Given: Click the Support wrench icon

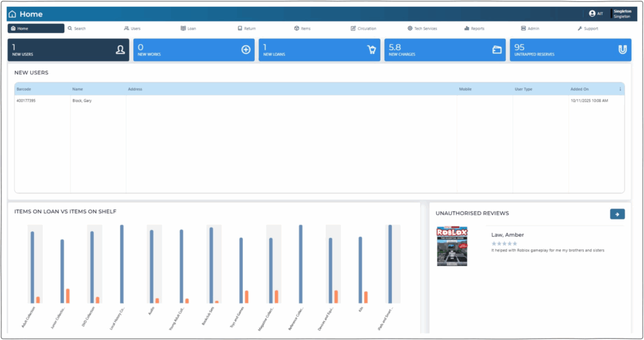Looking at the screenshot, I should [x=580, y=28].
